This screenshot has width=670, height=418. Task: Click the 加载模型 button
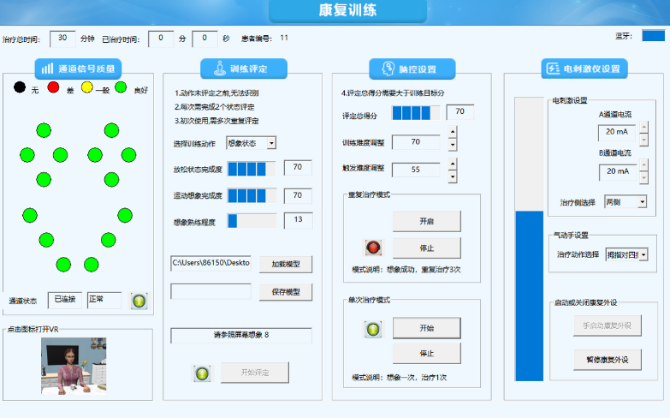286,264
